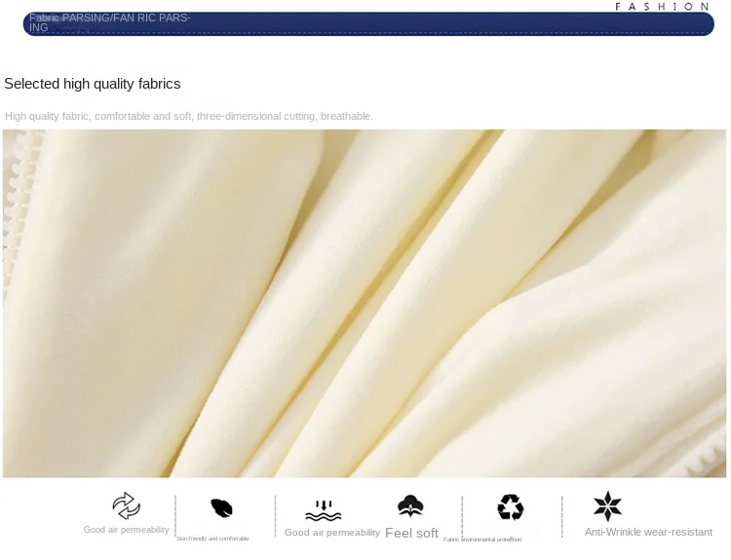The image size is (731, 560).
Task: Click the Fabric environmental protection label
Action: tap(482, 540)
